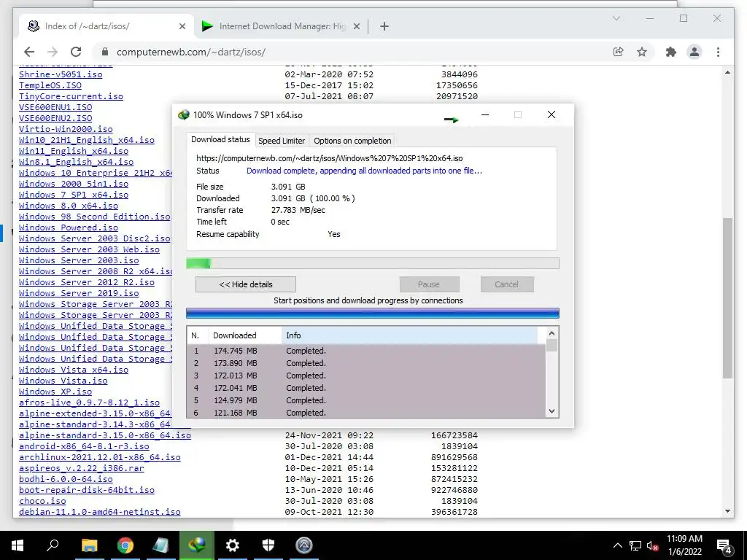
Task: Click the connections list scroll down arrow
Action: [551, 411]
